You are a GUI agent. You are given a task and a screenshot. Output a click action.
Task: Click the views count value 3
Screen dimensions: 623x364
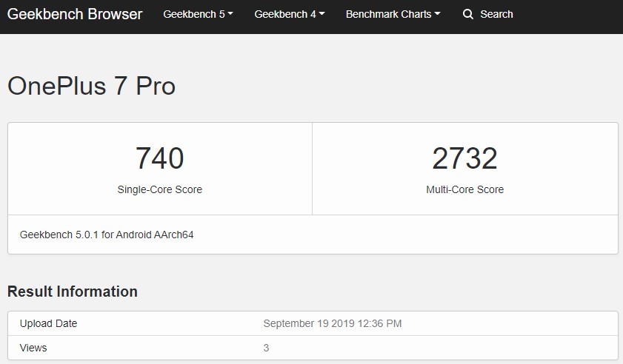(266, 348)
